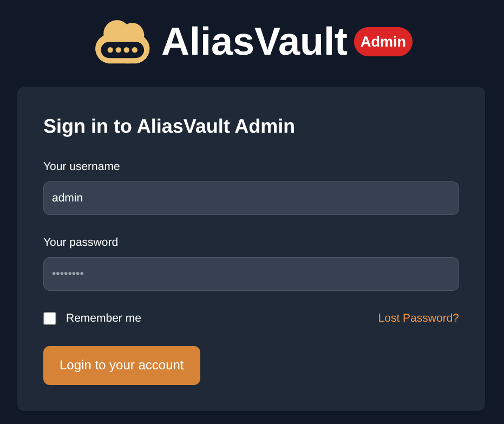Click the red Admin badge
Image resolution: width=504 pixels, height=424 pixels.
click(x=383, y=42)
